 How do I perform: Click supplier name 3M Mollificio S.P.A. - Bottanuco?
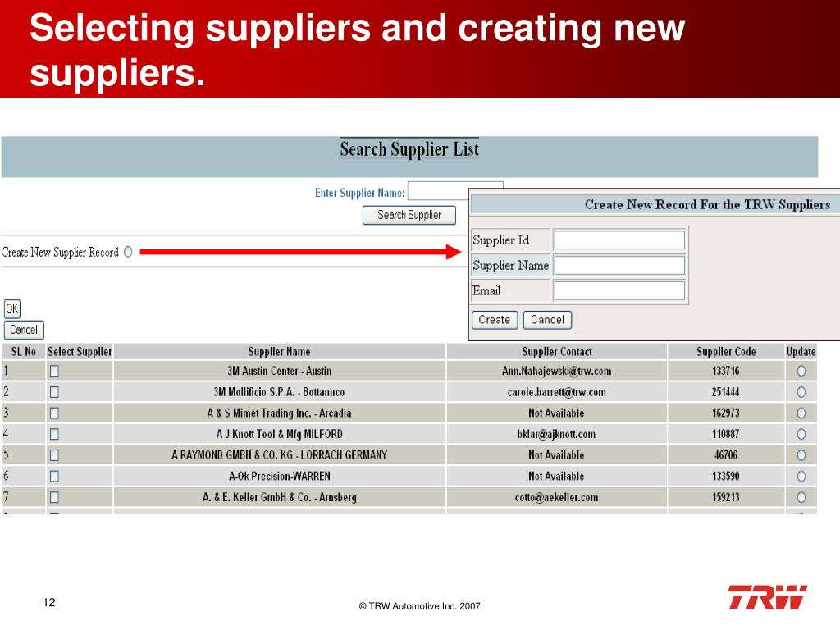coord(279,392)
